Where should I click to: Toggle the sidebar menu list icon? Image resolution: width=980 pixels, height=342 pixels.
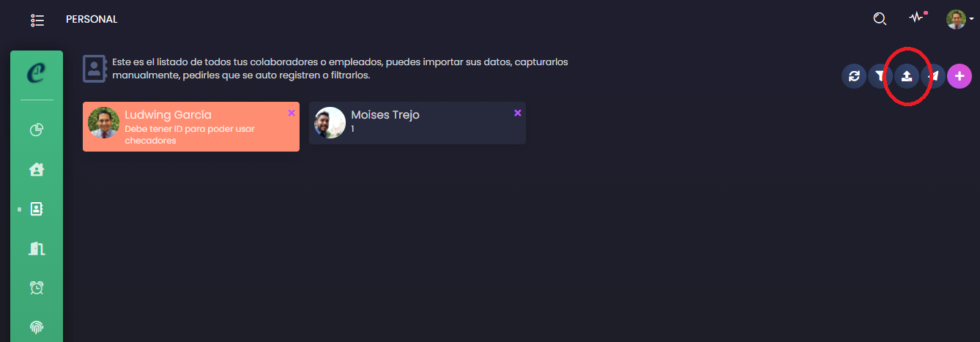[x=37, y=20]
